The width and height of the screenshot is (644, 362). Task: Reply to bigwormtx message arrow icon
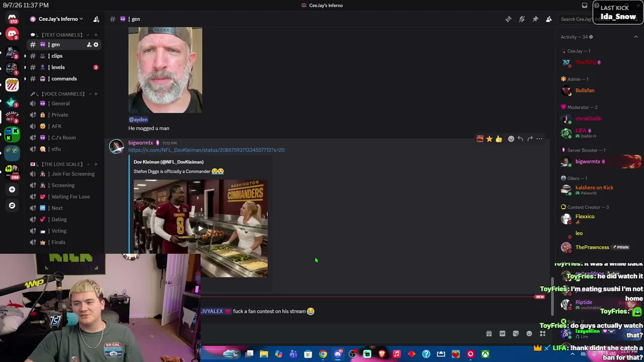click(520, 139)
